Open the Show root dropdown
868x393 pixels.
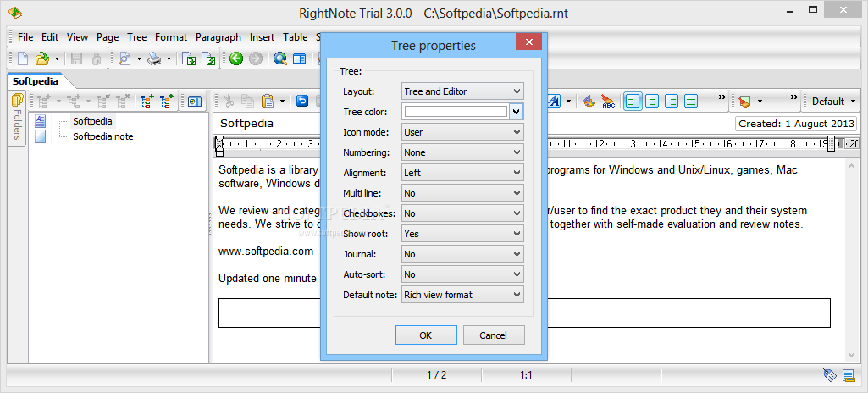tap(462, 234)
